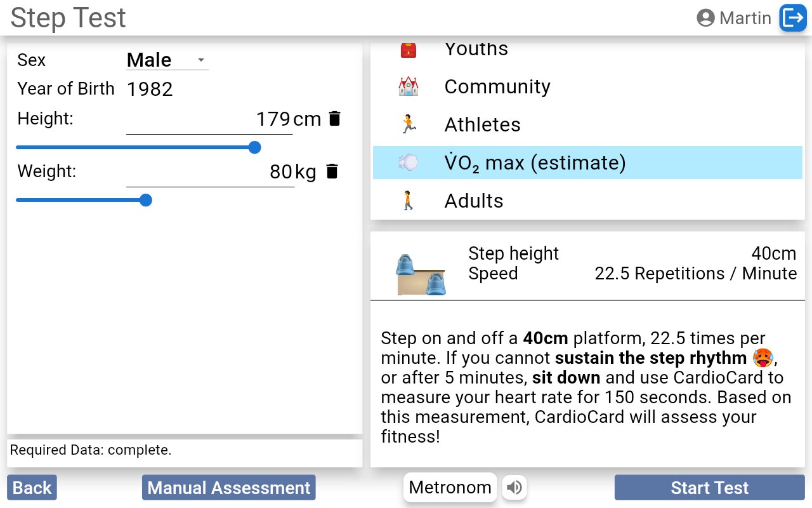Screen dimensions: 812x508
Task: Choose the Adults list entry
Action: [x=474, y=201]
